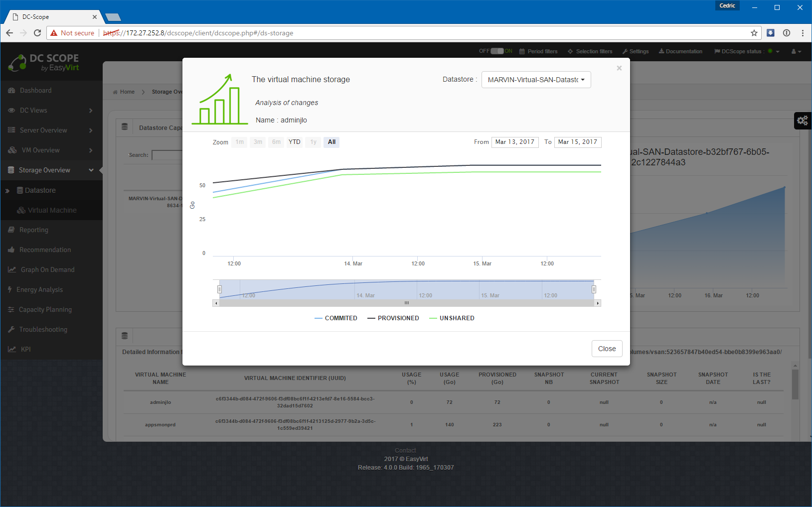Toggle the OFF/ON switch in top bar
812x507 pixels.
[x=496, y=51]
